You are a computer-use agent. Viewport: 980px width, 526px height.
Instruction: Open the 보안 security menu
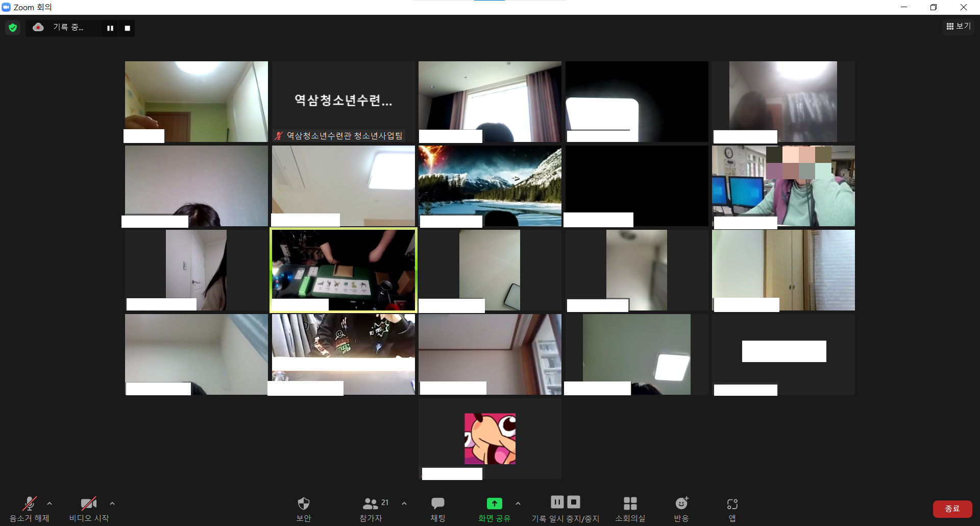(x=304, y=509)
